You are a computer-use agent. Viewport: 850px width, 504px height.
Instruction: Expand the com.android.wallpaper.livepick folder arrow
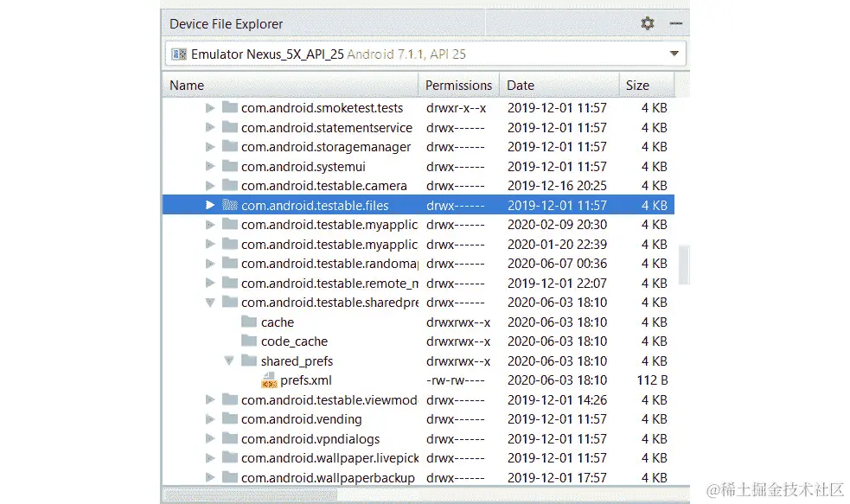[x=210, y=458]
